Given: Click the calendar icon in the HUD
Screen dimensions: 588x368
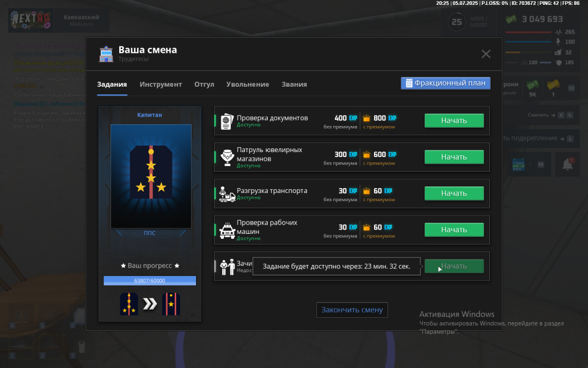Looking at the screenshot, I should [x=518, y=165].
